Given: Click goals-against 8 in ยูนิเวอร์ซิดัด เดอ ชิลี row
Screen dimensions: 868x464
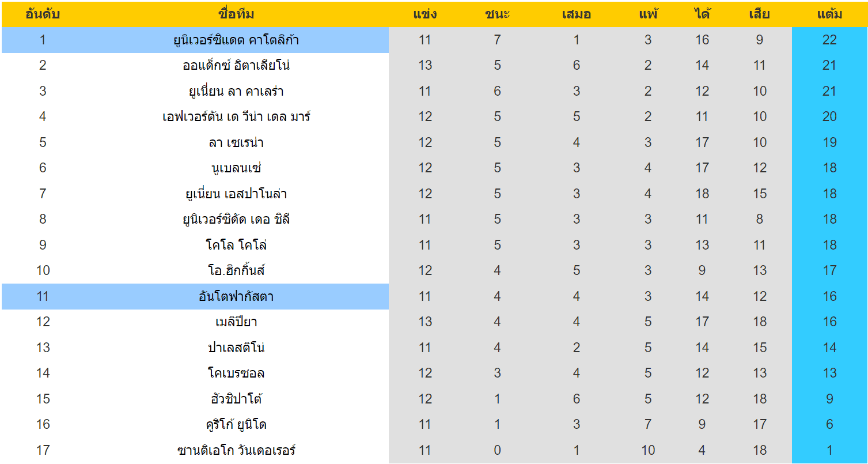Looking at the screenshot, I should pyautogui.click(x=760, y=220).
